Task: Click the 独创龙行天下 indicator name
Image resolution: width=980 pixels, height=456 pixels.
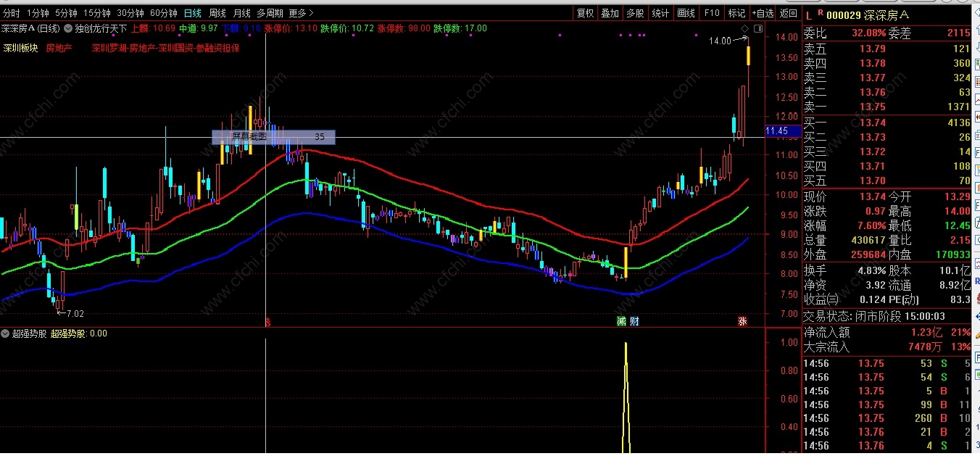Action: tap(101, 28)
